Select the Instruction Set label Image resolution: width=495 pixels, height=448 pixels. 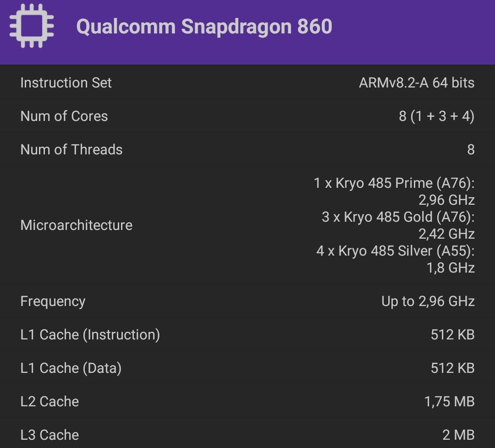pyautogui.click(x=66, y=83)
